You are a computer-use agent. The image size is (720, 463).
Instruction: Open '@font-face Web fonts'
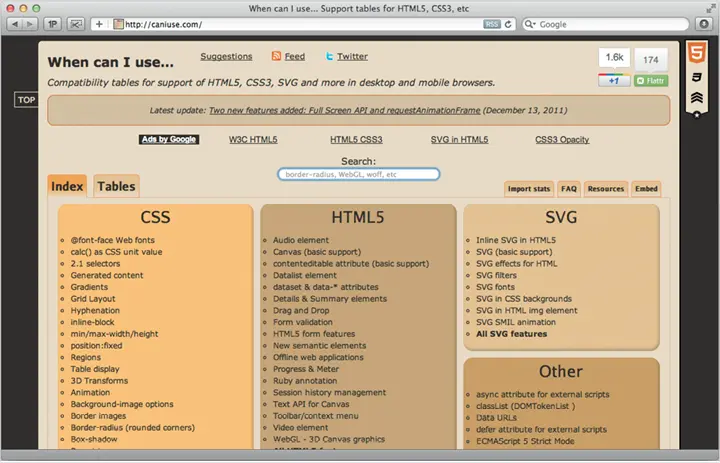tap(112, 240)
